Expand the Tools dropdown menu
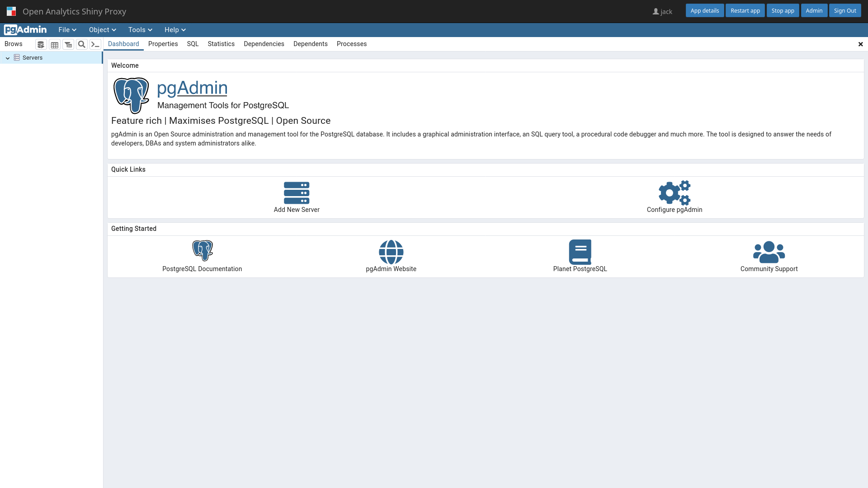The width and height of the screenshot is (868, 488). coord(140,30)
